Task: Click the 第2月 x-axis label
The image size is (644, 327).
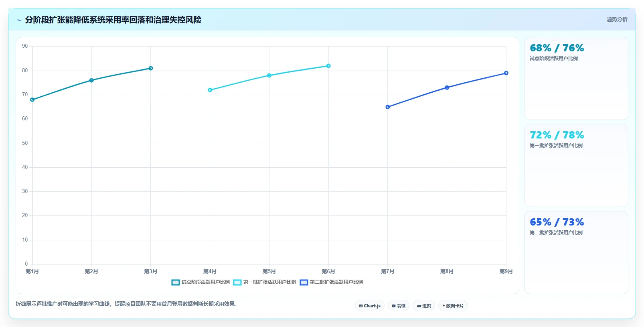Action: (x=91, y=272)
